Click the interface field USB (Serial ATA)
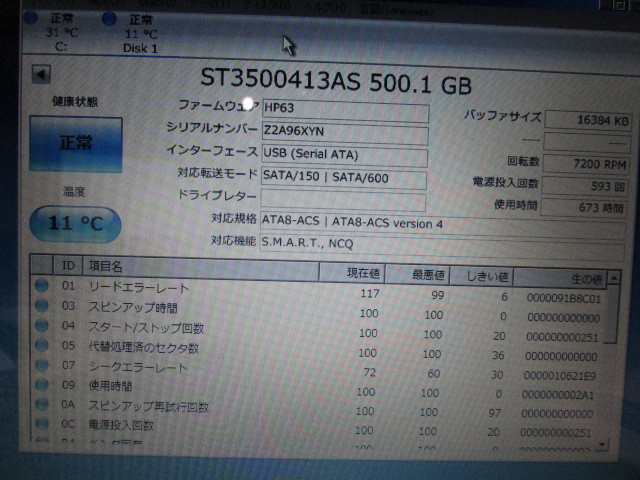 click(344, 156)
